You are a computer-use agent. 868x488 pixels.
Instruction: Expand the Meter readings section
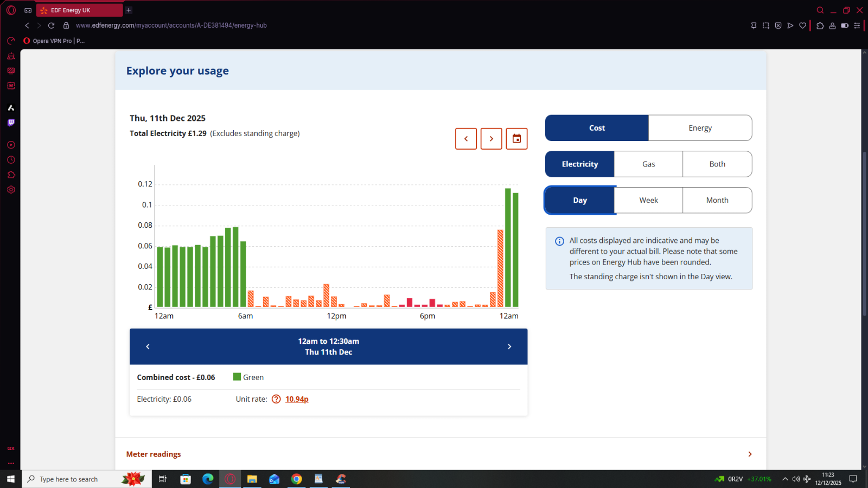750,454
